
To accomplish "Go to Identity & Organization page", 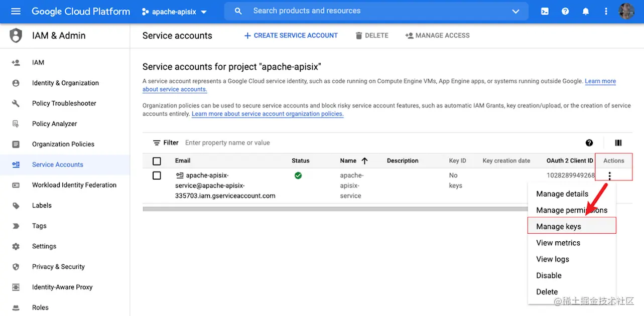I will 65,83.
